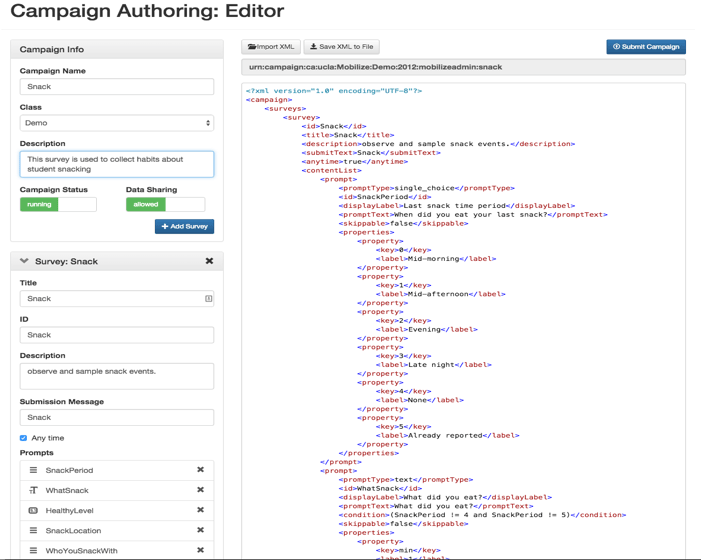Image resolution: width=701 pixels, height=560 pixels.
Task: Toggle the Campaign Status running switch
Action: 58,204
